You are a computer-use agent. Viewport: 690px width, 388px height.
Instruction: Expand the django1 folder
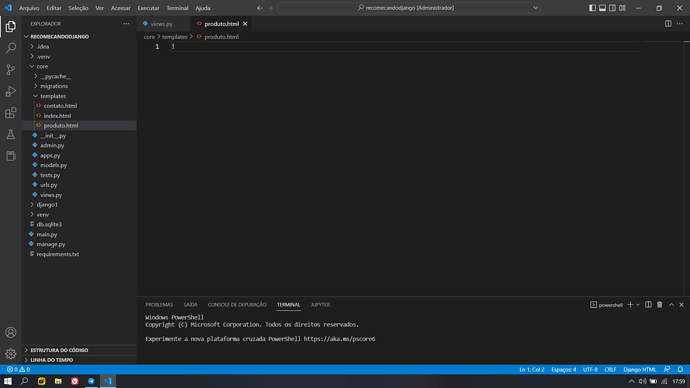click(x=47, y=205)
